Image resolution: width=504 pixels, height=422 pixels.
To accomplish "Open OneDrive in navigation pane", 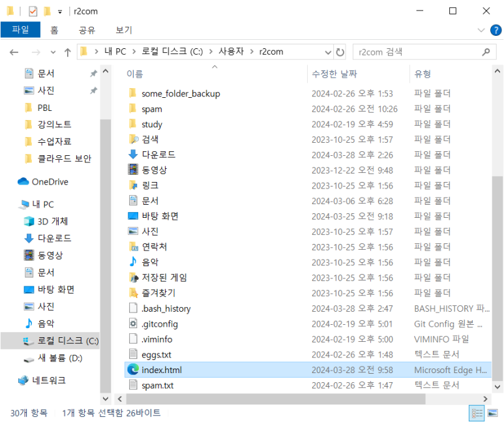I will [50, 182].
